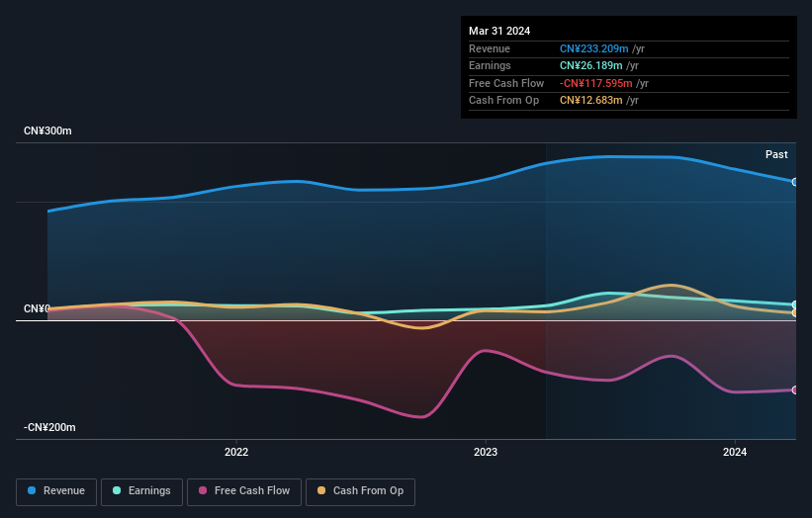Click the CN¥26.189m earnings value
The height and width of the screenshot is (518, 812).
point(590,65)
